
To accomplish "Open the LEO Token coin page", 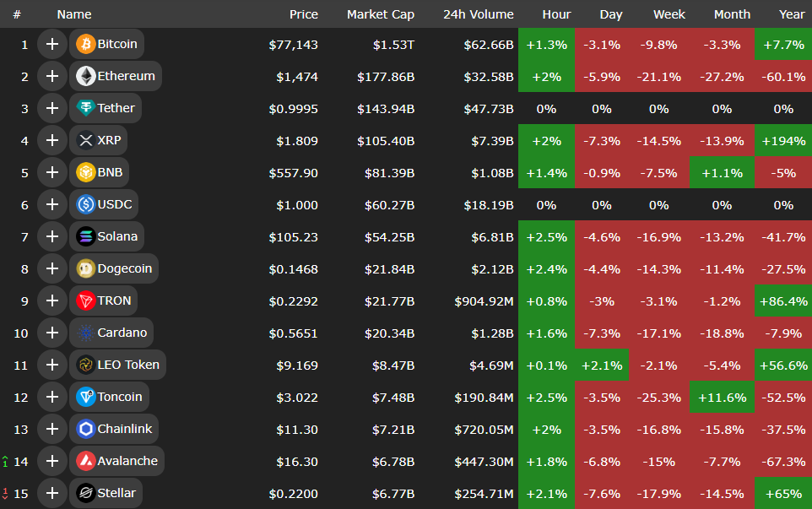I will [x=128, y=365].
